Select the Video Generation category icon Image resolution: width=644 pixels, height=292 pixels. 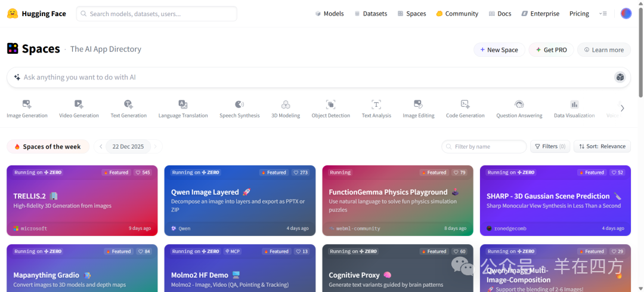79,104
